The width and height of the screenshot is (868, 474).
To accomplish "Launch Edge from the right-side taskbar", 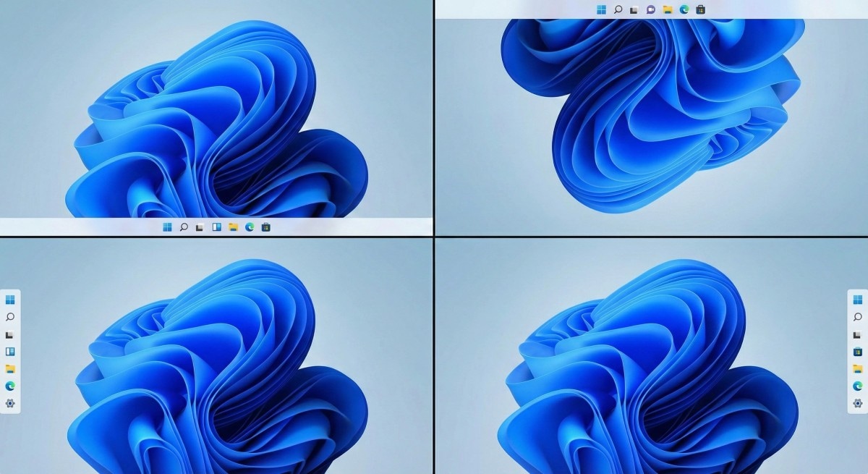I will [x=858, y=386].
